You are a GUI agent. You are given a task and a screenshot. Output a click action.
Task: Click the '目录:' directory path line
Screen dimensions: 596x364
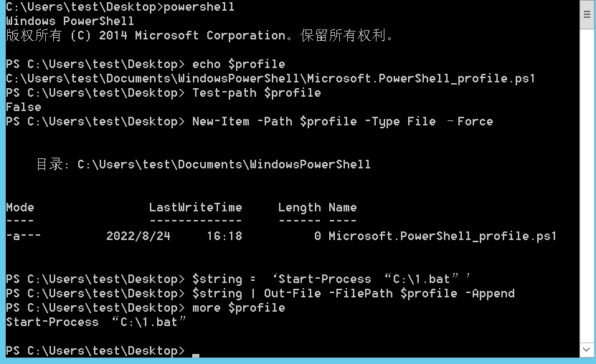tap(204, 165)
